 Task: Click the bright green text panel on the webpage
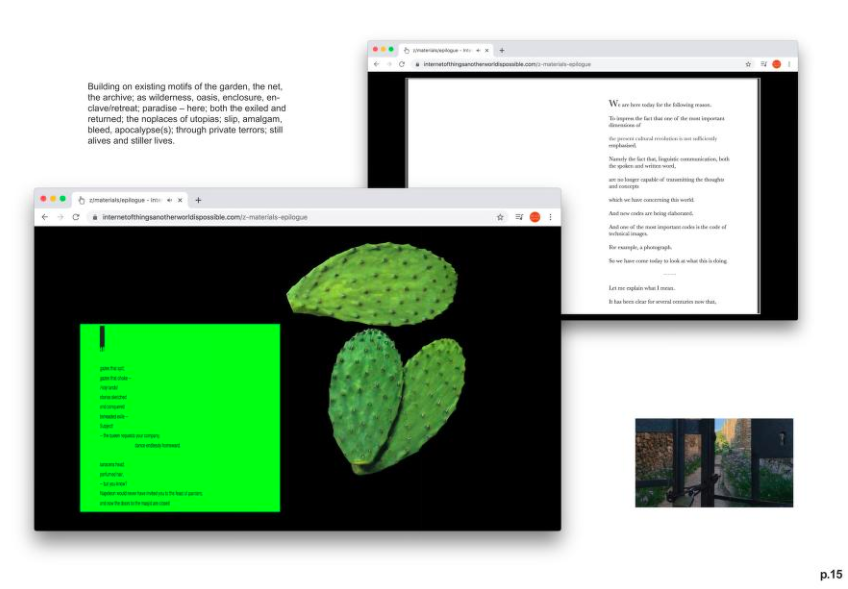click(180, 418)
